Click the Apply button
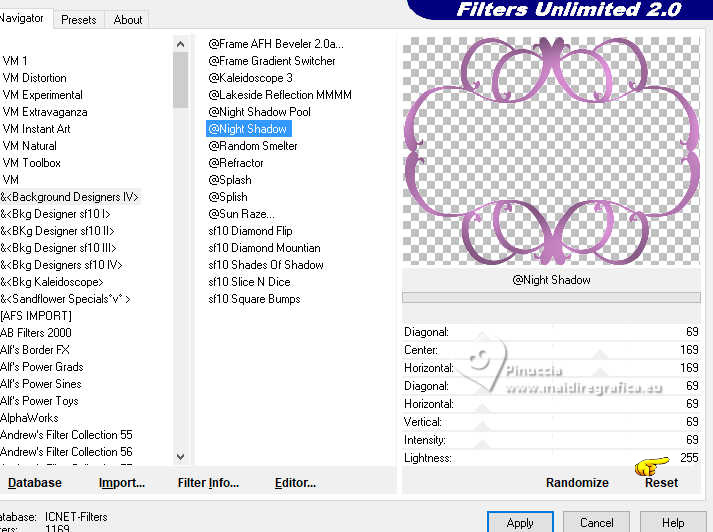Viewport: 713px width, 532px height. point(520,523)
